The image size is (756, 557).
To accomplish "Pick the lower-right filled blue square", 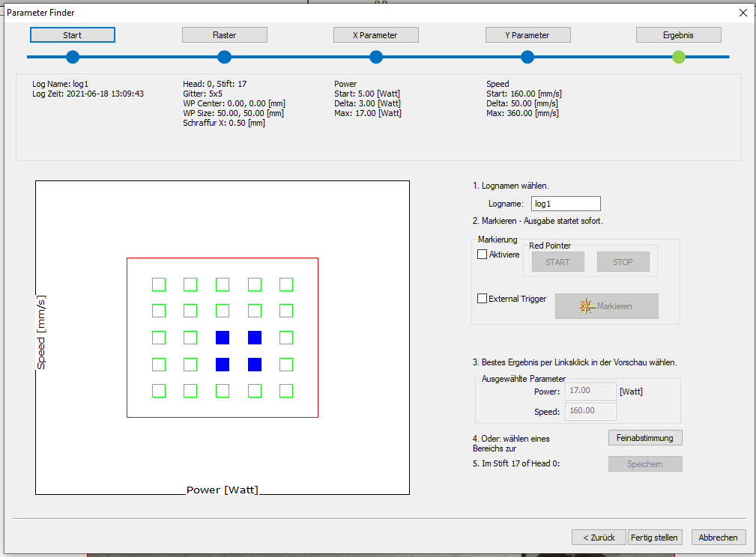I will 255,365.
